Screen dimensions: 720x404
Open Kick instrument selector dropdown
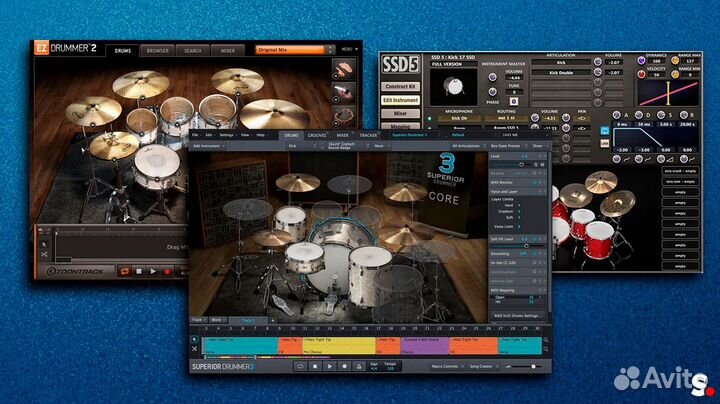pos(302,146)
